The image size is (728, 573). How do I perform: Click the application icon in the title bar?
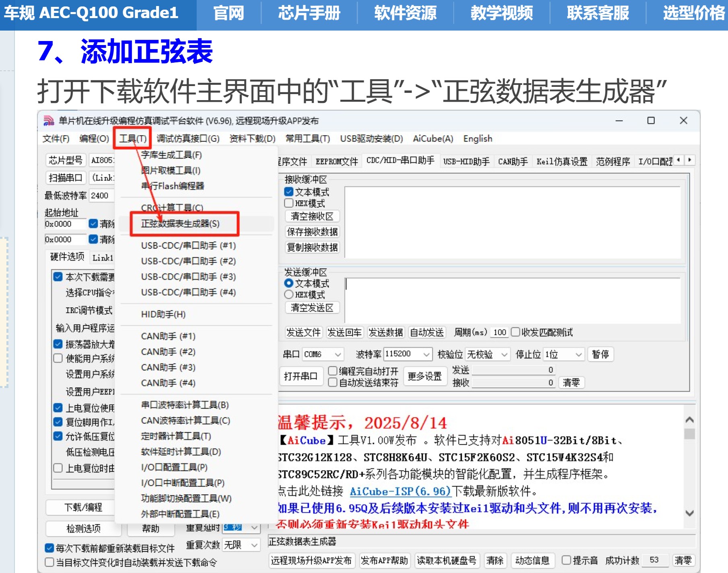pyautogui.click(x=49, y=120)
